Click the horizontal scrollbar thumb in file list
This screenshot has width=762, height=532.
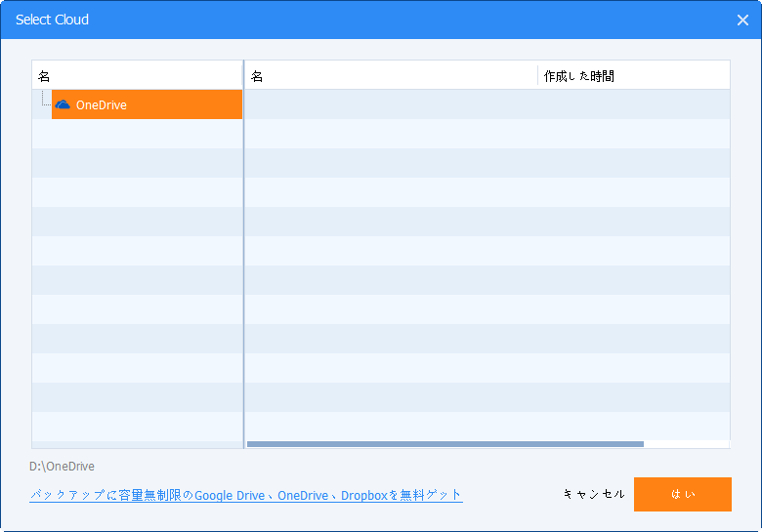tap(445, 444)
